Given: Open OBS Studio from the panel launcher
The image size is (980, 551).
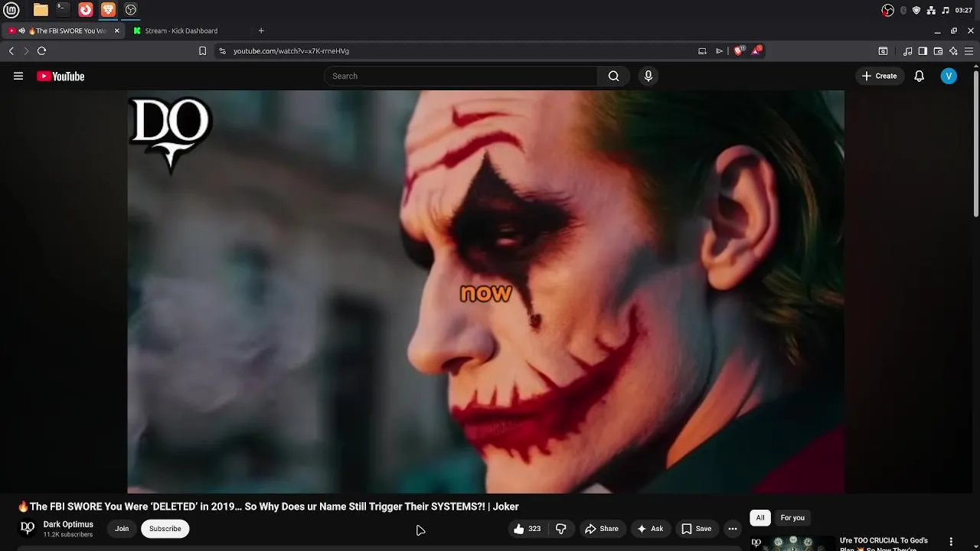Looking at the screenshot, I should click(x=131, y=10).
